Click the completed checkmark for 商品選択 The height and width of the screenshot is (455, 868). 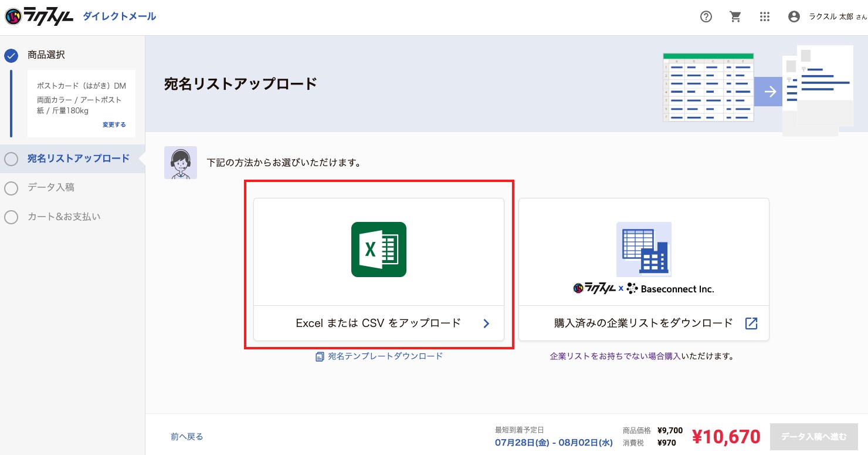11,55
